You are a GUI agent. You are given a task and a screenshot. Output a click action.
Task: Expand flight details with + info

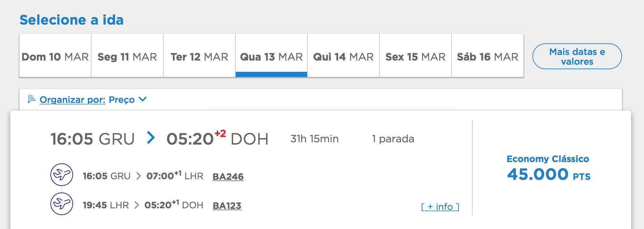[440, 206]
